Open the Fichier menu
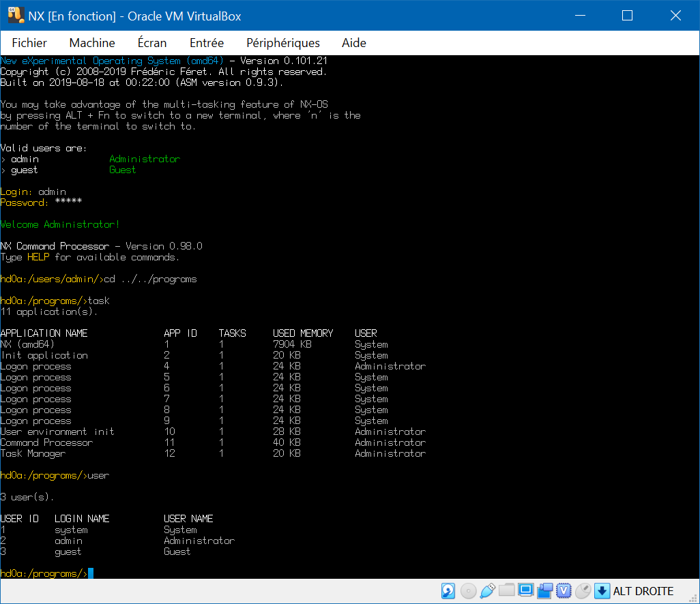 [x=29, y=43]
